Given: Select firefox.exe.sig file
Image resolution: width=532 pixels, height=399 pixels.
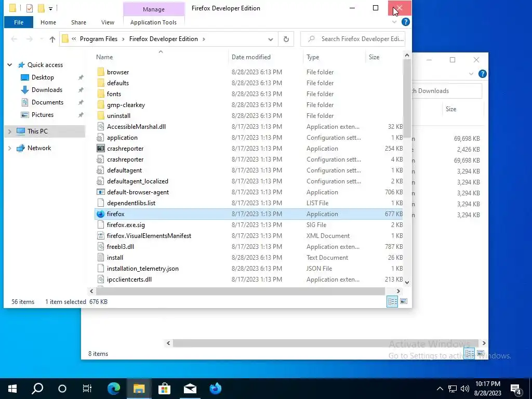Looking at the screenshot, I should 126,224.
